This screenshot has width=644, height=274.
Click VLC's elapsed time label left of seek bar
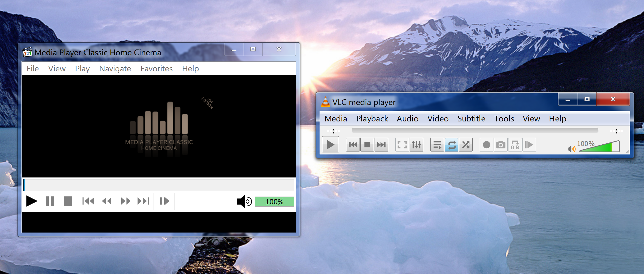click(334, 131)
